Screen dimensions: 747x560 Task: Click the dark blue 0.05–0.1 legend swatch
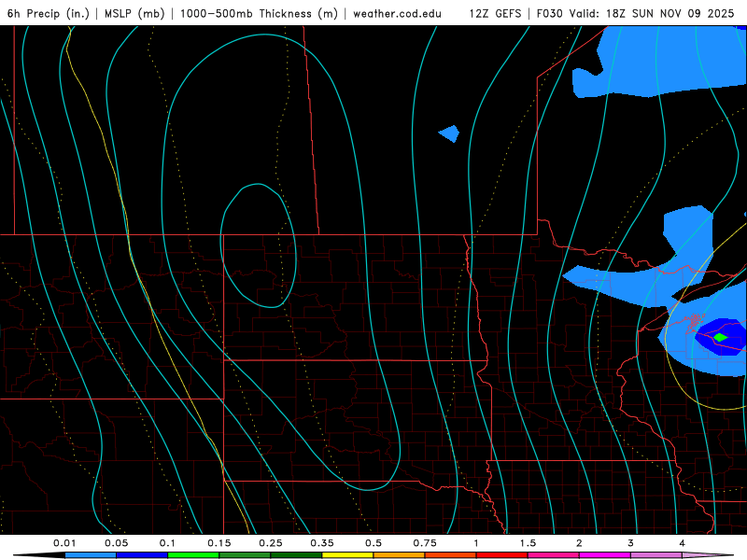click(x=142, y=555)
